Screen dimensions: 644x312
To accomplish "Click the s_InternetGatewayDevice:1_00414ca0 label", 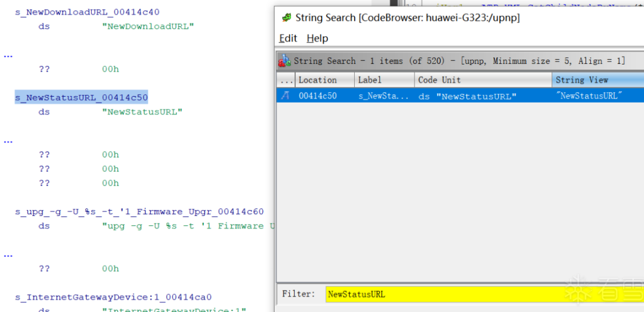I will (x=113, y=297).
